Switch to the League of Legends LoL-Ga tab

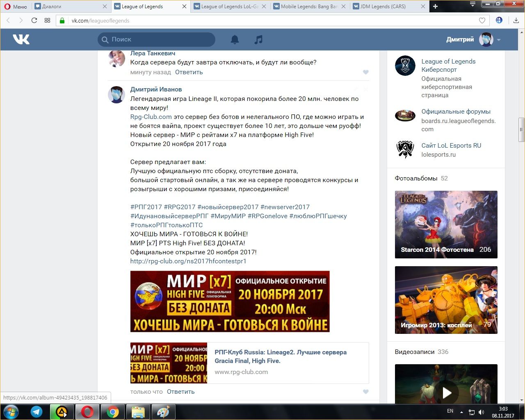(230, 6)
